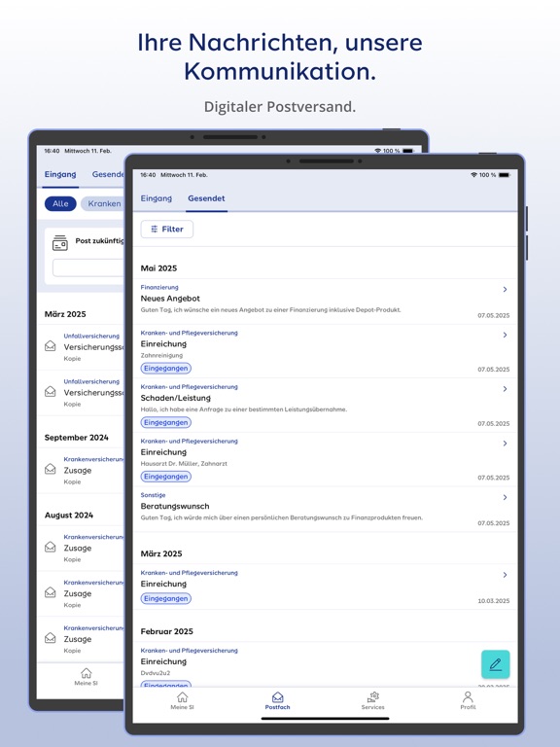Tap the teal compose message pencil button

pos(495,664)
